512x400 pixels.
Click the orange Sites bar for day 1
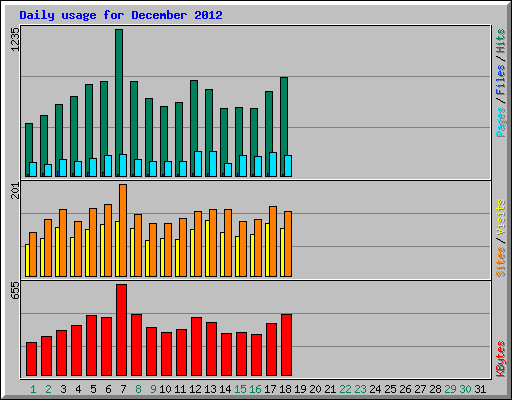33,254
